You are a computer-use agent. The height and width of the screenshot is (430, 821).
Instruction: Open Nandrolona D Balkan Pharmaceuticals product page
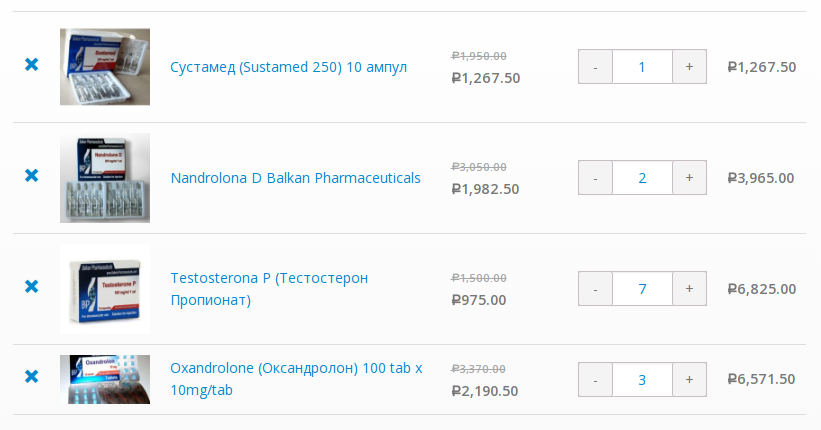(295, 178)
